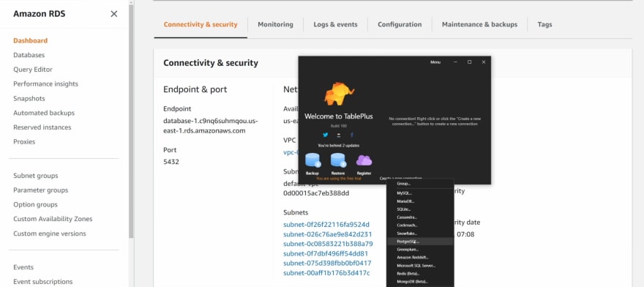Choose Greenplum... from the connection menu
Image resolution: width=644 pixels, height=287 pixels.
click(x=420, y=249)
